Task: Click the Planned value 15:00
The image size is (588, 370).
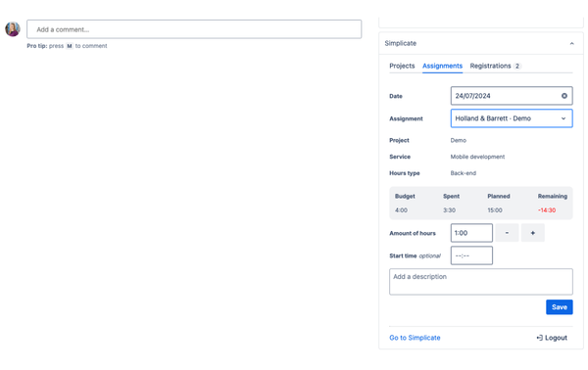Action: (495, 210)
